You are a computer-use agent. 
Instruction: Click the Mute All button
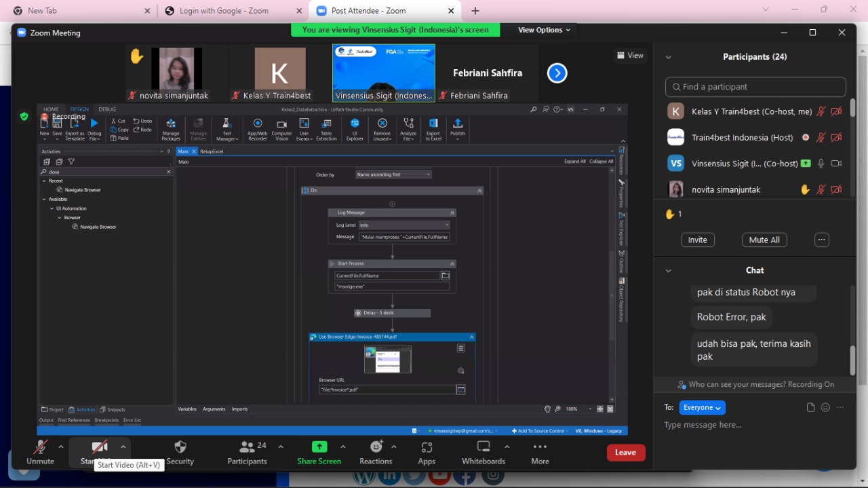pyautogui.click(x=764, y=240)
